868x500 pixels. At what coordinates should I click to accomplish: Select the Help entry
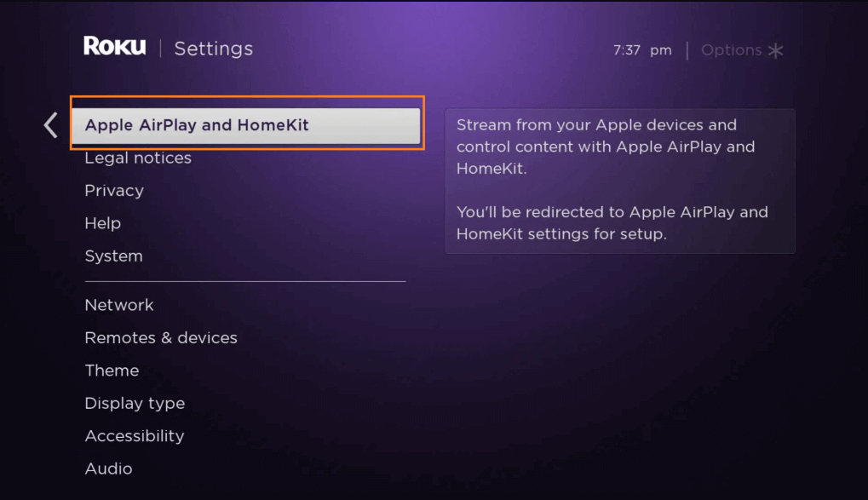point(103,223)
